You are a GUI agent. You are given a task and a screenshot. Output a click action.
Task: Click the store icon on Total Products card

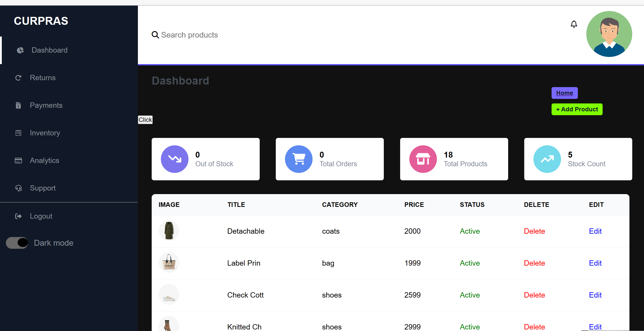(x=423, y=159)
